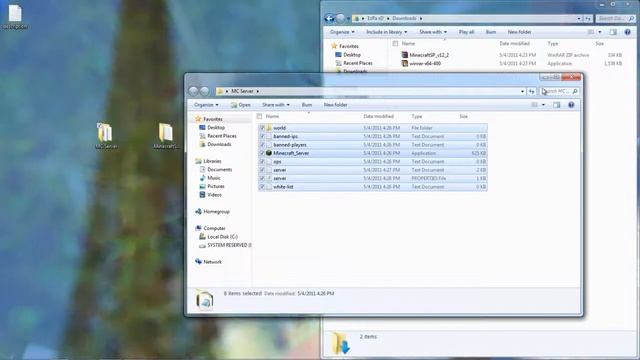Open Organize menu in MC Server window

click(x=206, y=105)
